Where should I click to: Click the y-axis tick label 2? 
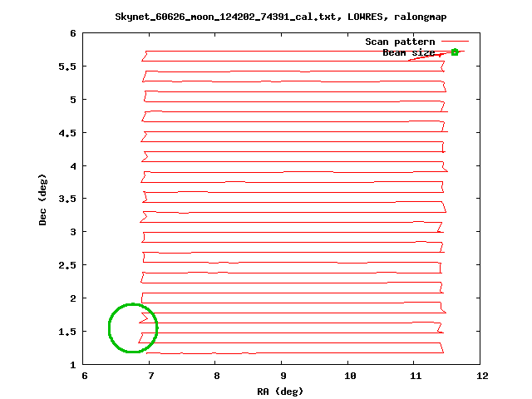(x=73, y=298)
